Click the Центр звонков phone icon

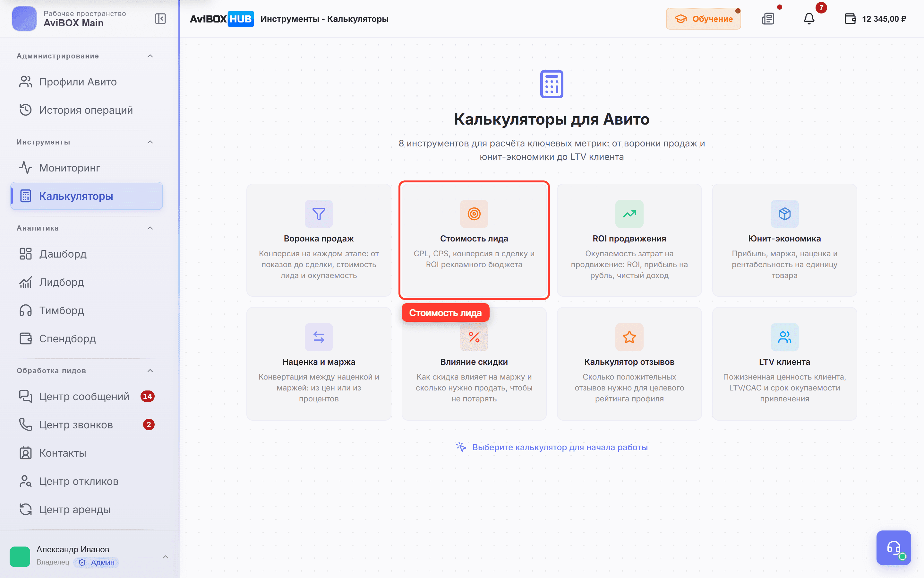pyautogui.click(x=26, y=425)
